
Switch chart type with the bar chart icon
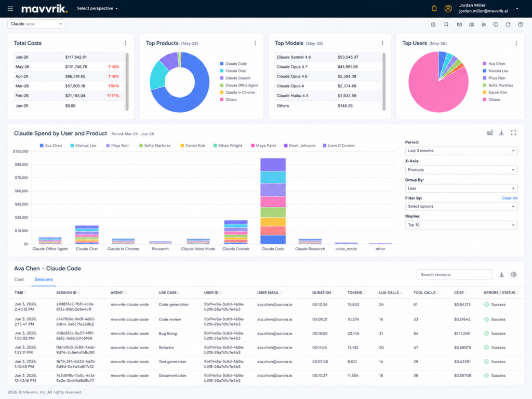click(490, 133)
